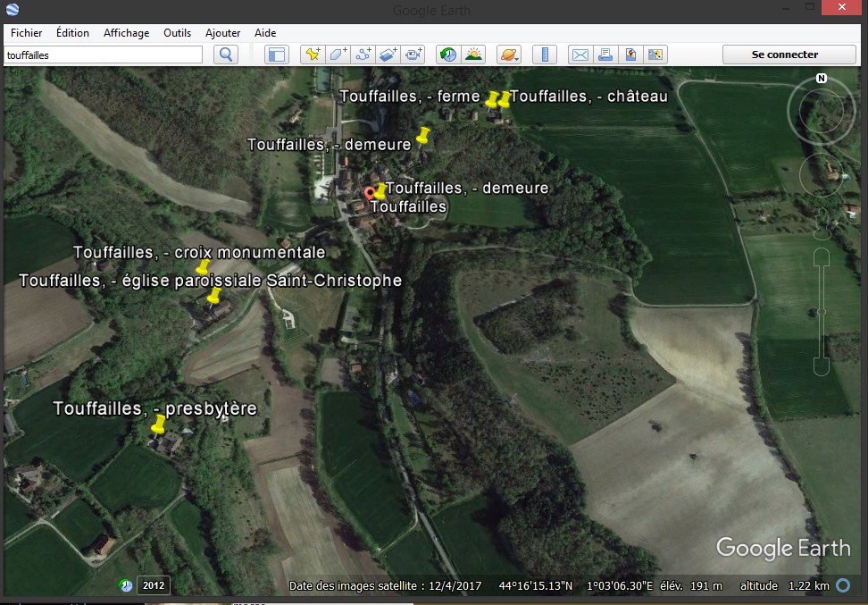Click the search magnifier button

tap(226, 55)
